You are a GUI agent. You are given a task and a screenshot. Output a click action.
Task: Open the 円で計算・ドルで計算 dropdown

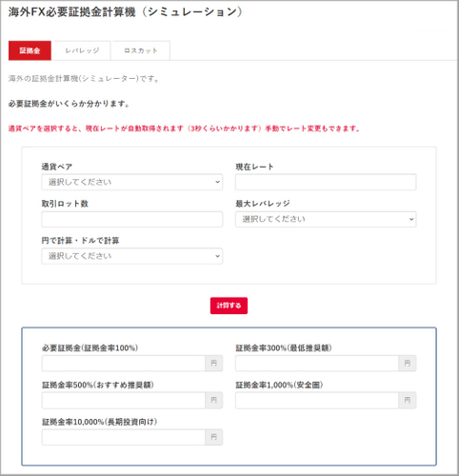pyautogui.click(x=132, y=256)
